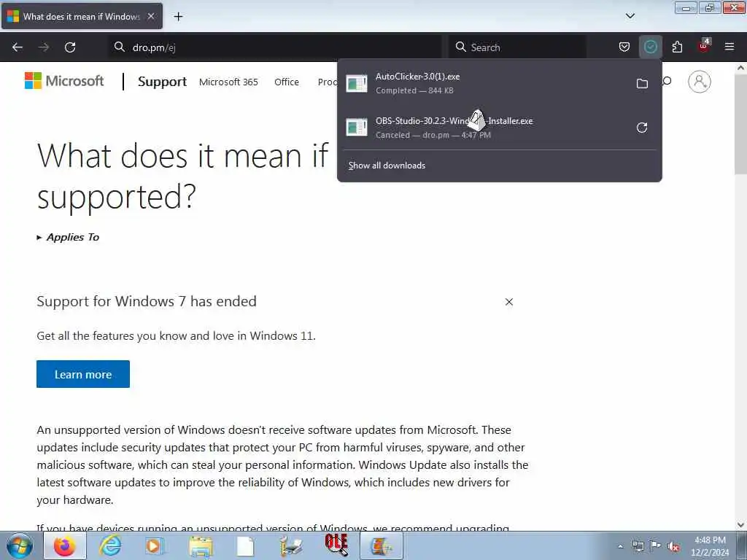Open a new browser tab
The width and height of the screenshot is (747, 560).
tap(178, 17)
